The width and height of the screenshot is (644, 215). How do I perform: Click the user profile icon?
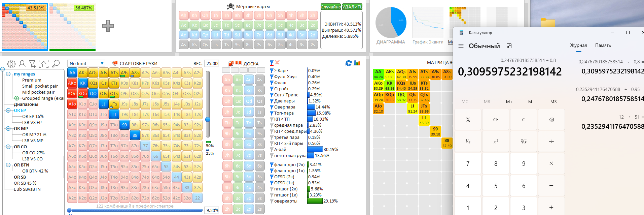coord(22,64)
